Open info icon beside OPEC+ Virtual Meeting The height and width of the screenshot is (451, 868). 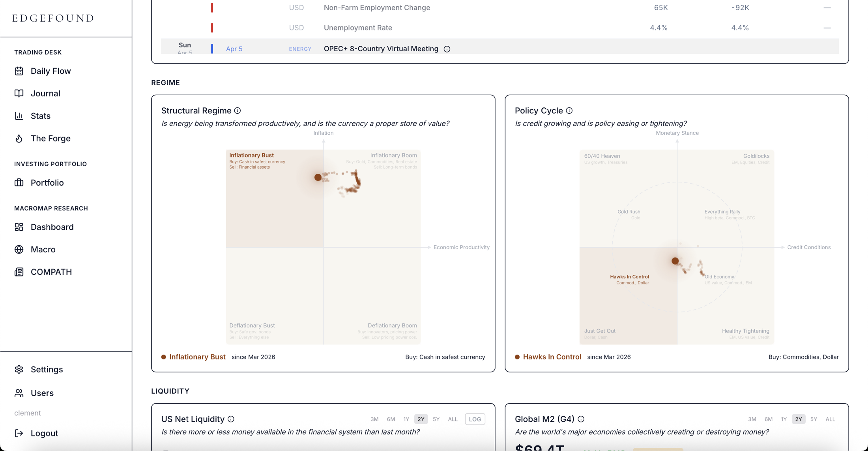coord(447,49)
